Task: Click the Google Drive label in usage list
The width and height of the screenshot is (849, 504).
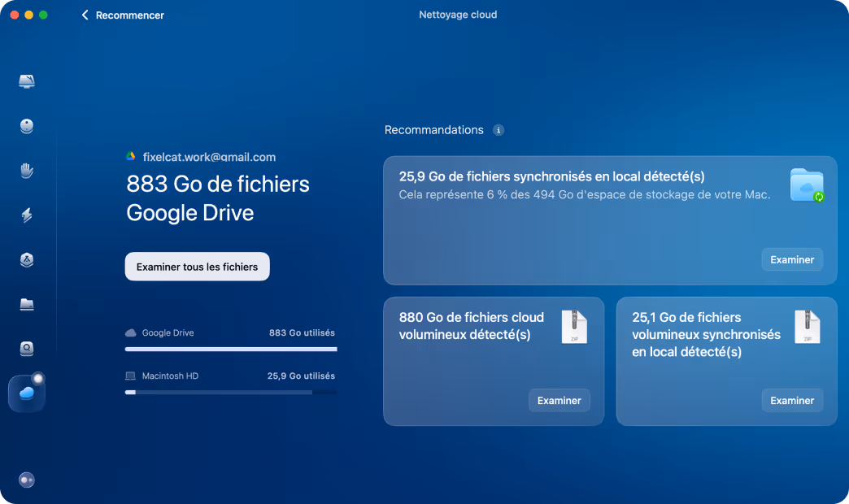Action: (168, 332)
